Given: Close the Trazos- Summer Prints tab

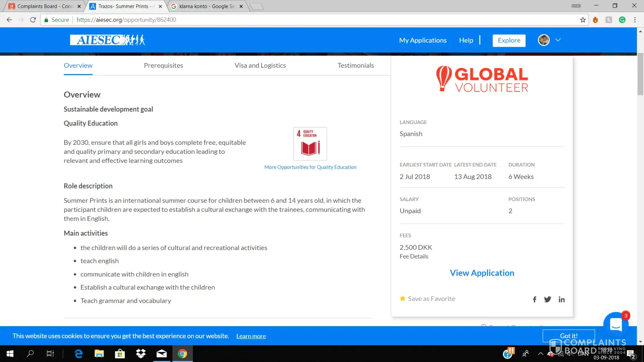Looking at the screenshot, I should tap(160, 6).
